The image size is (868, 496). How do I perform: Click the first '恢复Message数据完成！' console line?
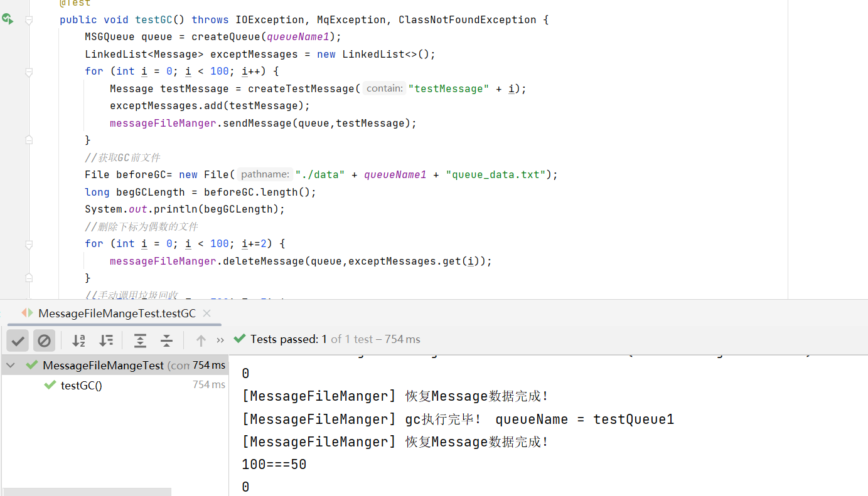[x=395, y=396]
